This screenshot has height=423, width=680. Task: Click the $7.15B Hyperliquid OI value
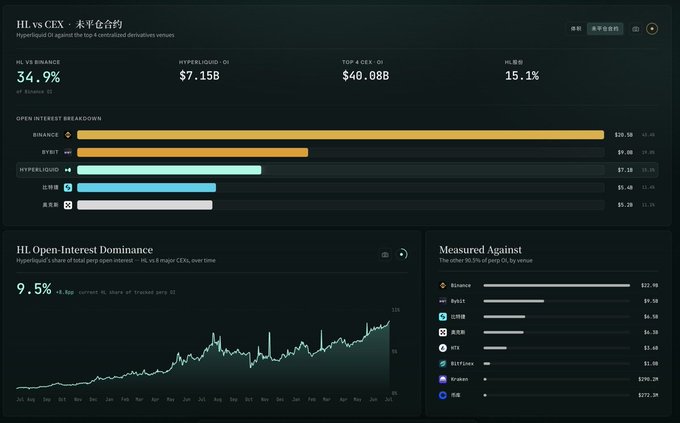[199, 76]
